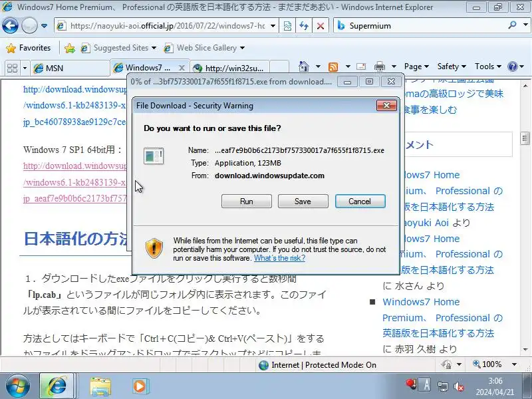532x399 pixels.
Task: Open Windows Explorer folder from taskbar
Action: click(100, 386)
